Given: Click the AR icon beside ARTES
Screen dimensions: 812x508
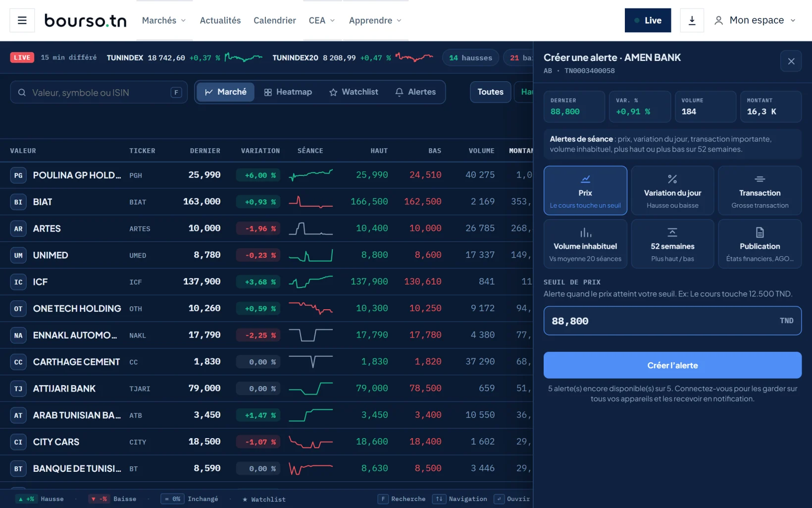Looking at the screenshot, I should coord(18,229).
